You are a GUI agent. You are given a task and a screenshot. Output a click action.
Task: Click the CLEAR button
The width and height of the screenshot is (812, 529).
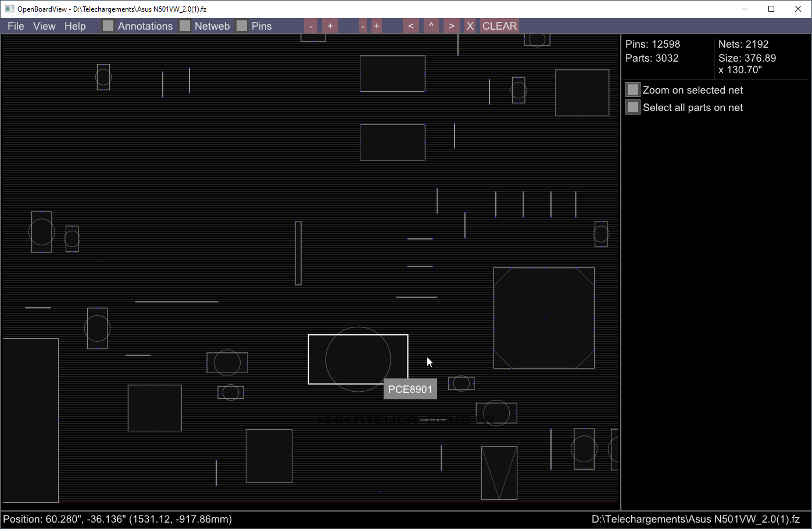point(499,26)
